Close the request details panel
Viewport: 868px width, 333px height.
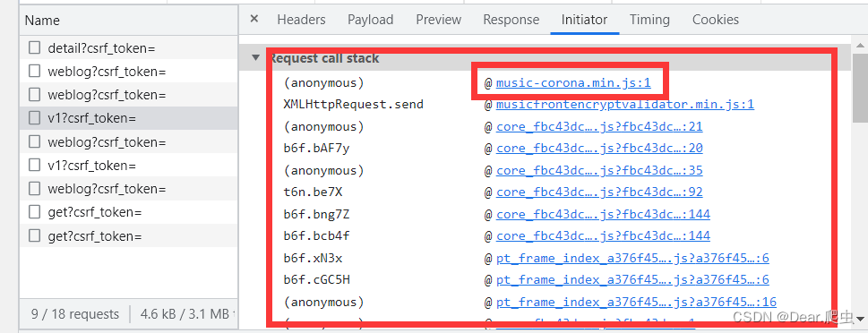click(254, 19)
